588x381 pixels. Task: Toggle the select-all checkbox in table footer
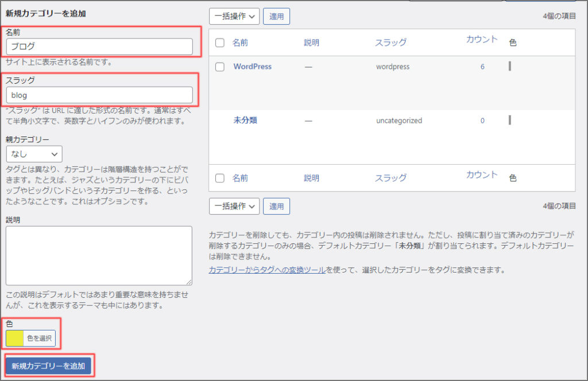[220, 178]
